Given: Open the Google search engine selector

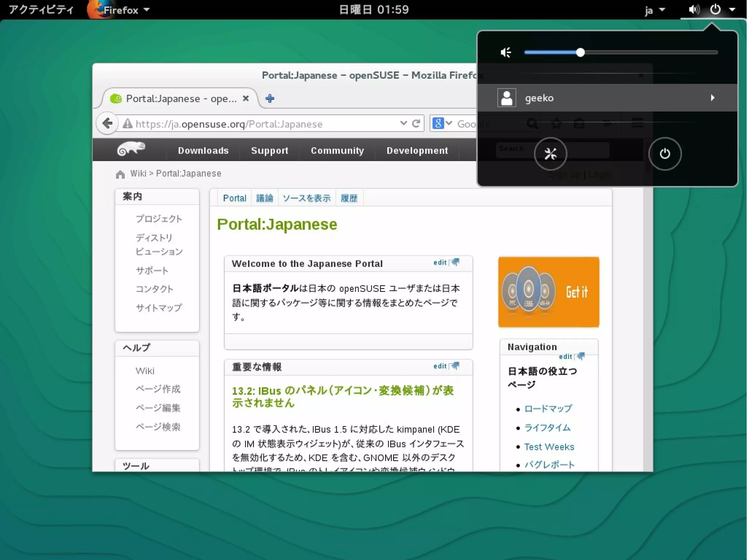Looking at the screenshot, I should [x=442, y=124].
